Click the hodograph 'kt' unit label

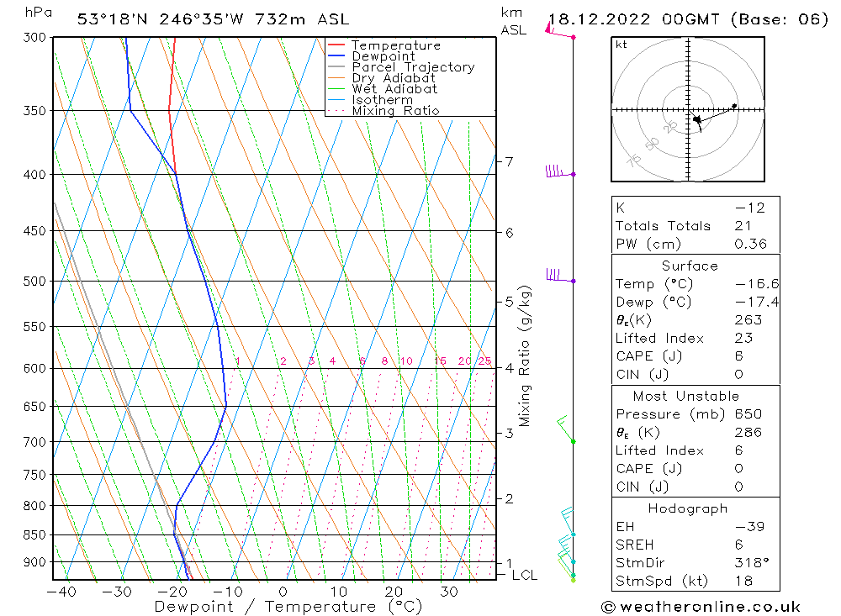point(621,45)
